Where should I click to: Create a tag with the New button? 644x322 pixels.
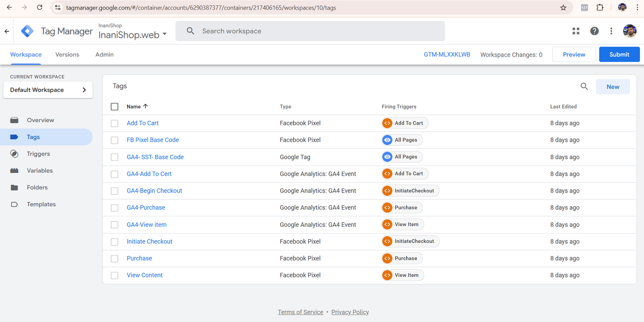tap(613, 87)
